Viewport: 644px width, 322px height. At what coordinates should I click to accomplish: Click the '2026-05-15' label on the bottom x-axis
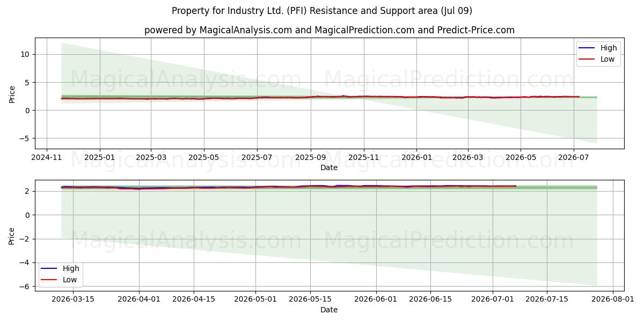pyautogui.click(x=310, y=299)
